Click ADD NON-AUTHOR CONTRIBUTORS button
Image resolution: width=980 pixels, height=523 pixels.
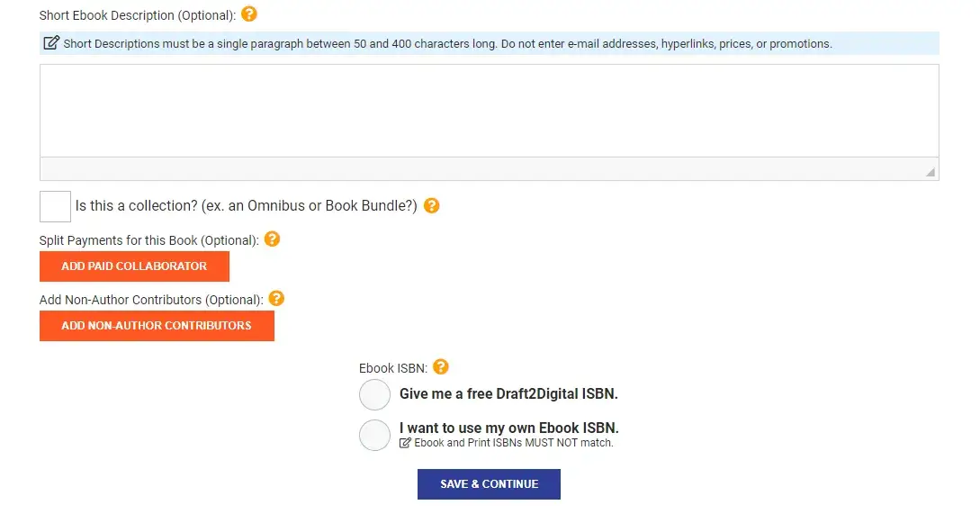pos(157,326)
